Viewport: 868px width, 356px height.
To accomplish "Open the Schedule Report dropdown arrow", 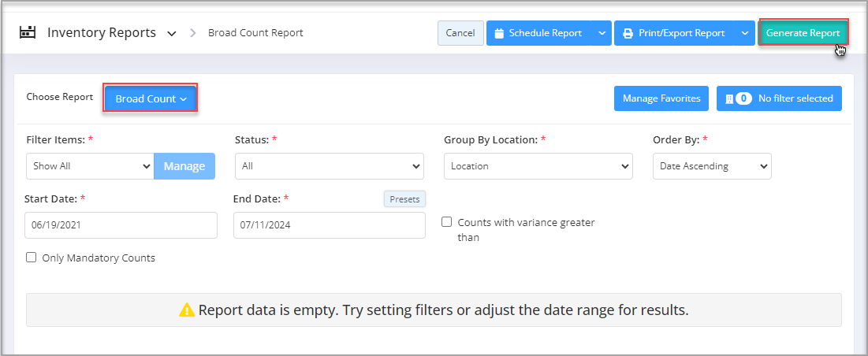I will click(x=602, y=34).
